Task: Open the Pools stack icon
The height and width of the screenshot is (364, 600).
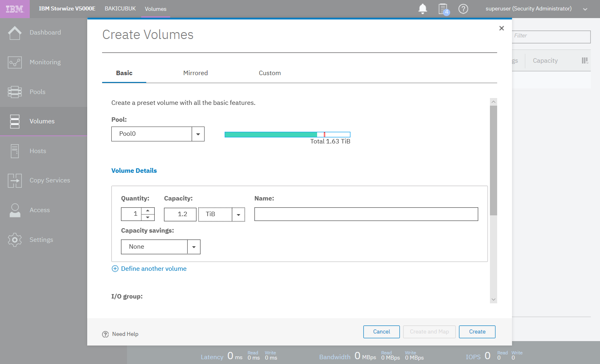Action: tap(15, 92)
